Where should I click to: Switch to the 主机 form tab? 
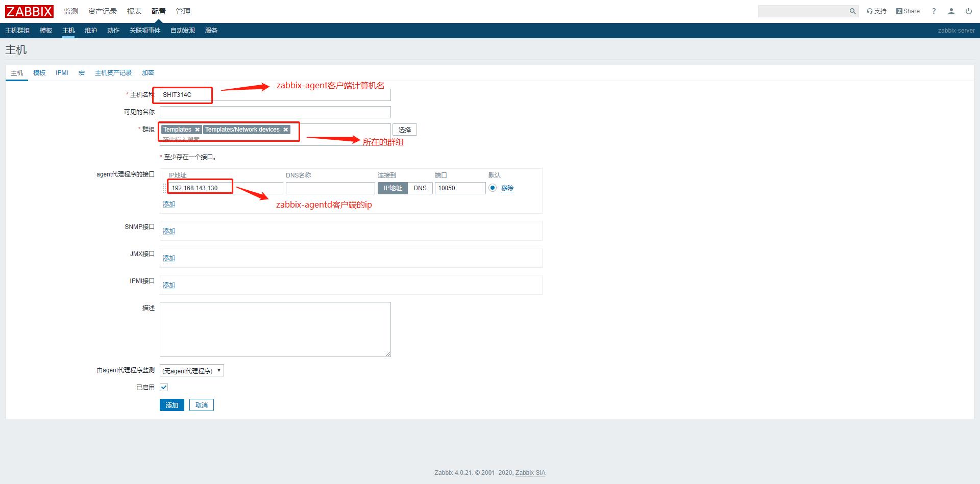[17, 73]
